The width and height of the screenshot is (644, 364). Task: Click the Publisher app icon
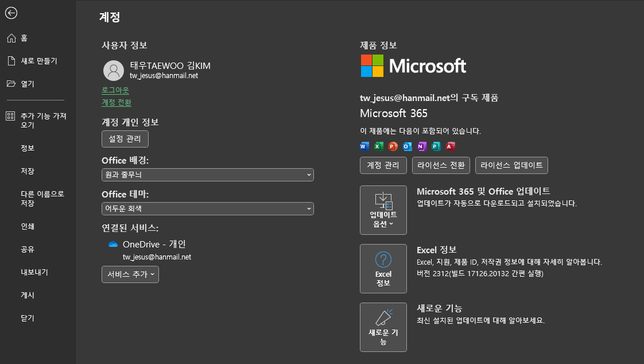click(436, 146)
